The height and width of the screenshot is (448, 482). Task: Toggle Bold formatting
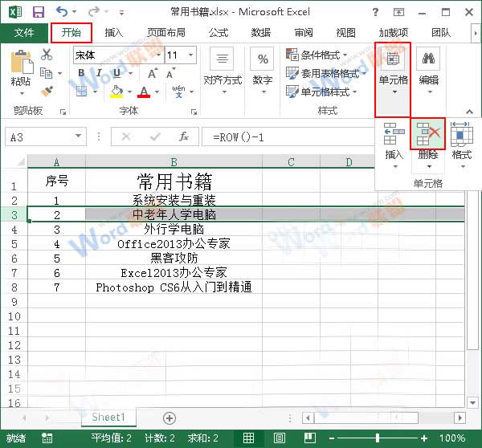[82, 73]
